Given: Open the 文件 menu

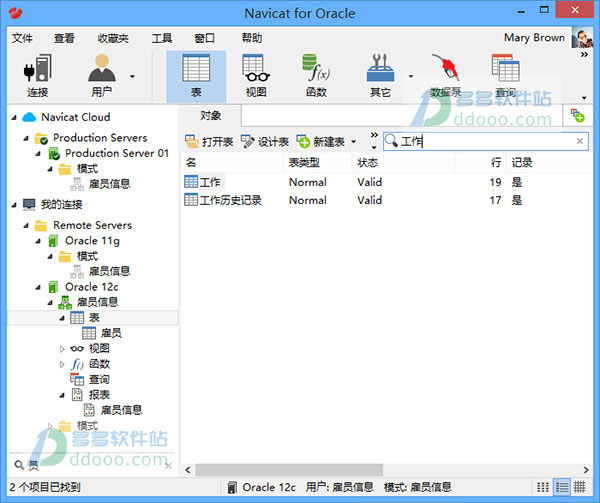Looking at the screenshot, I should (22, 38).
